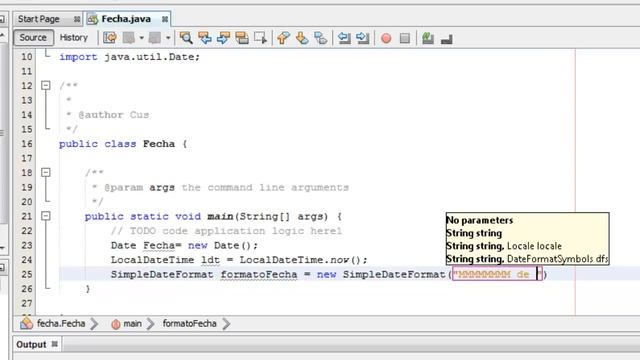
Task: Select 'String string, Locale locale' entry
Action: tap(504, 246)
